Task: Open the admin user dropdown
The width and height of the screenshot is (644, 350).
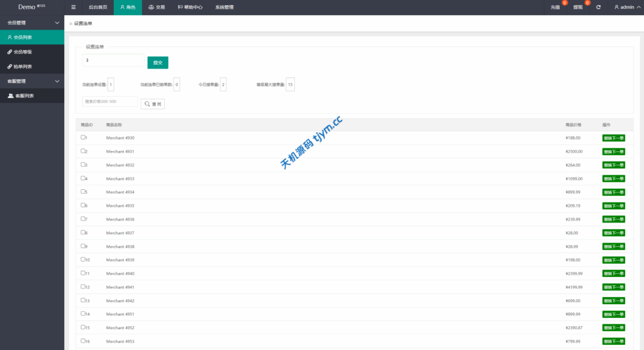Action: click(626, 8)
